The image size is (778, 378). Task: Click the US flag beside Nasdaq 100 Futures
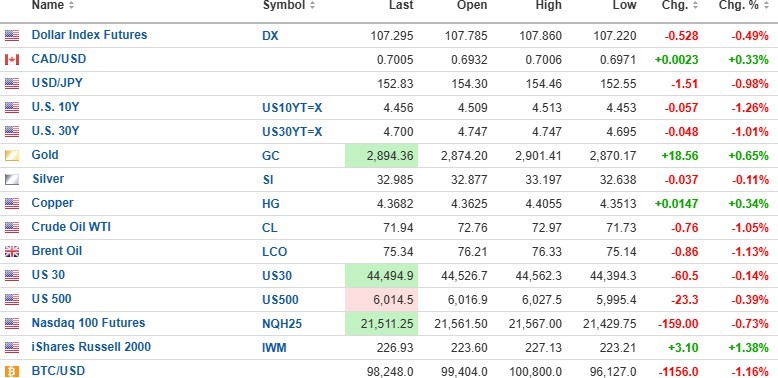12,323
